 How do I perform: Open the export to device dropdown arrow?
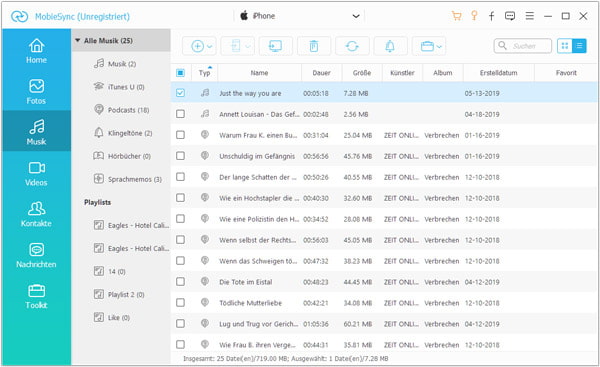248,47
